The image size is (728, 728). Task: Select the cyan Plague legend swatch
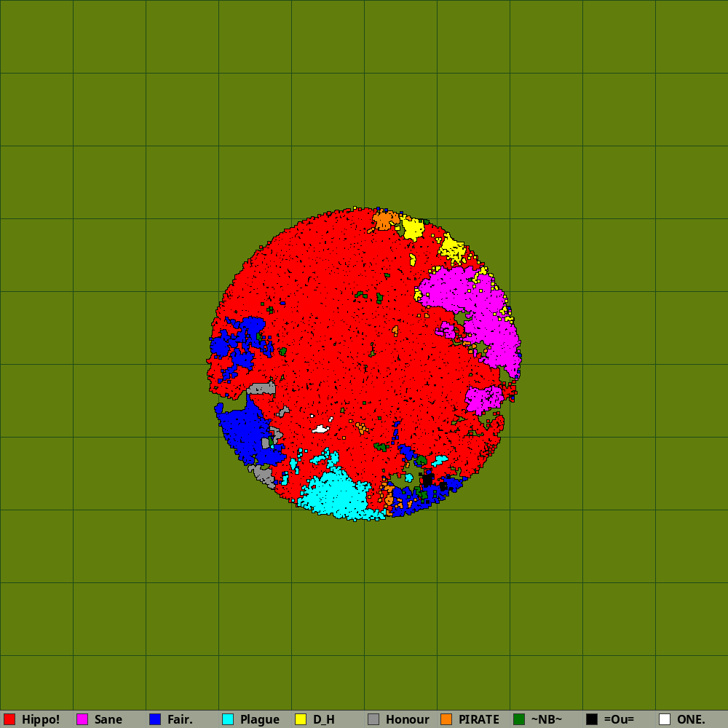point(228,719)
